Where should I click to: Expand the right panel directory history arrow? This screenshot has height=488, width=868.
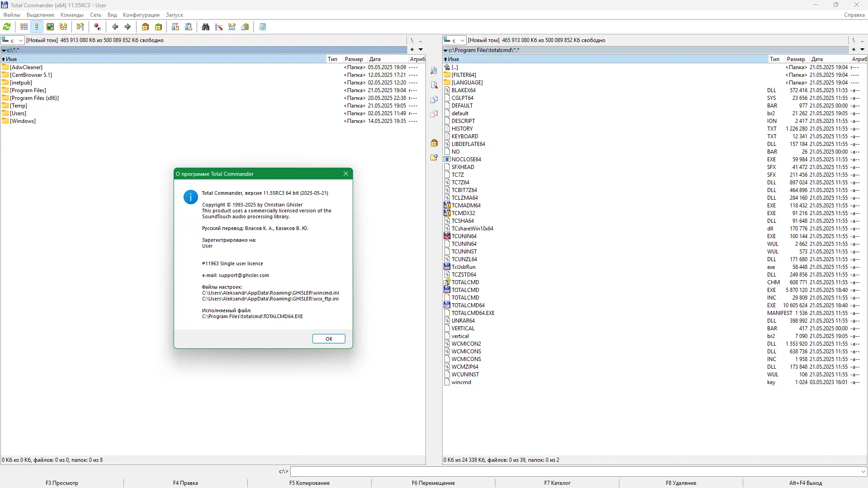click(862, 50)
